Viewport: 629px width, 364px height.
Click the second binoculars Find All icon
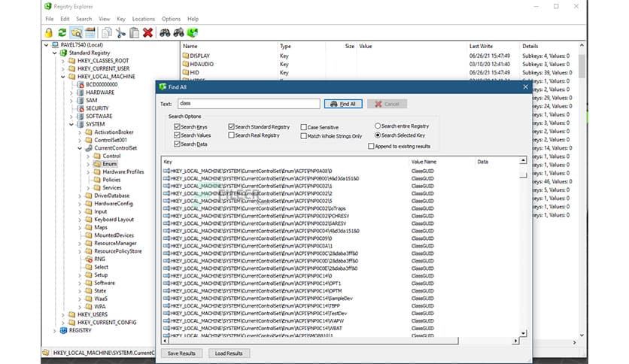click(179, 32)
